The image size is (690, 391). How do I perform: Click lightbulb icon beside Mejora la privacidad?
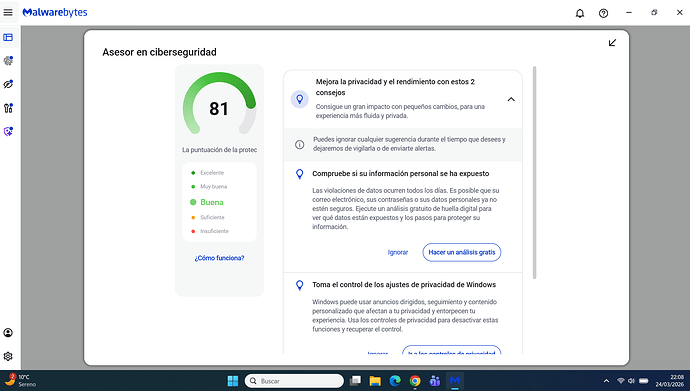[x=300, y=99]
